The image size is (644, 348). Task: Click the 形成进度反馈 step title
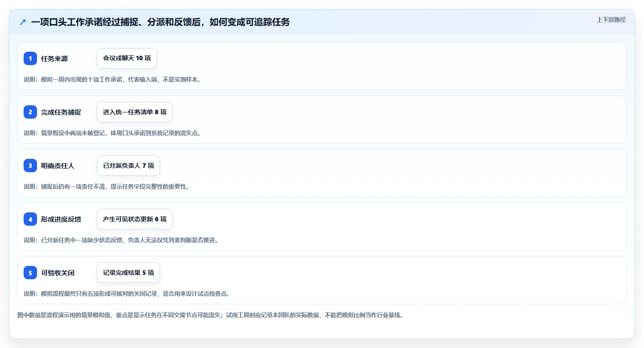coord(61,219)
